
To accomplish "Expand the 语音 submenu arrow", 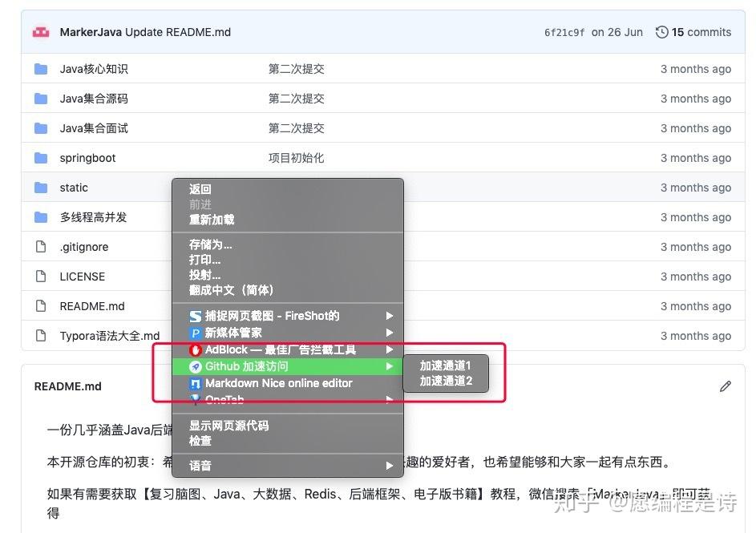I will click(390, 466).
